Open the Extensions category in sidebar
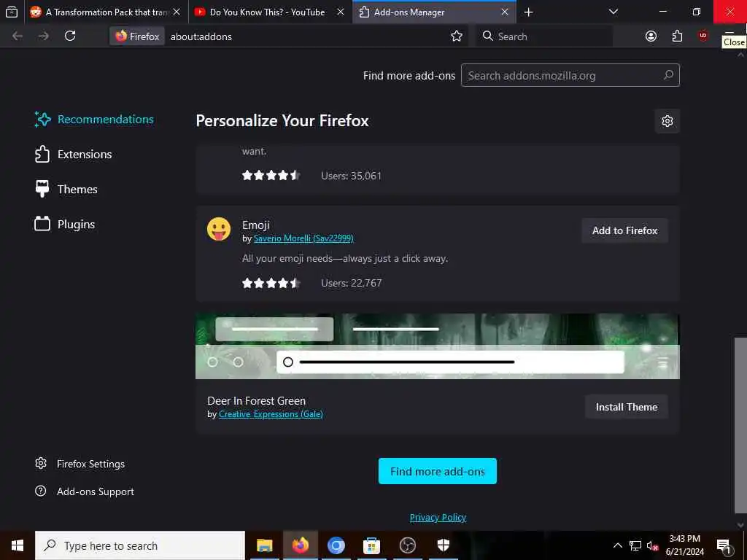Image resolution: width=747 pixels, height=560 pixels. pyautogui.click(x=74, y=155)
